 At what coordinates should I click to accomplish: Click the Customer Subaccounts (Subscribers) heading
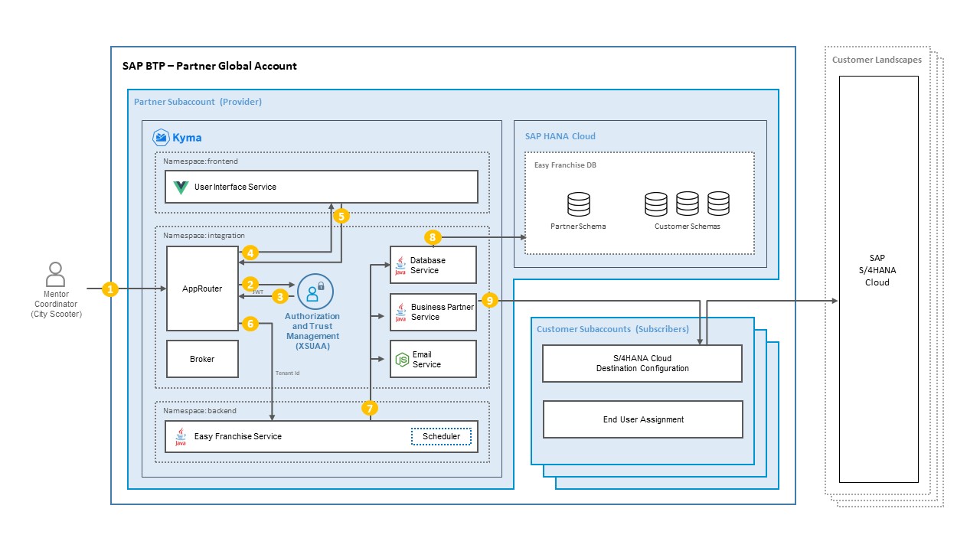click(x=612, y=329)
